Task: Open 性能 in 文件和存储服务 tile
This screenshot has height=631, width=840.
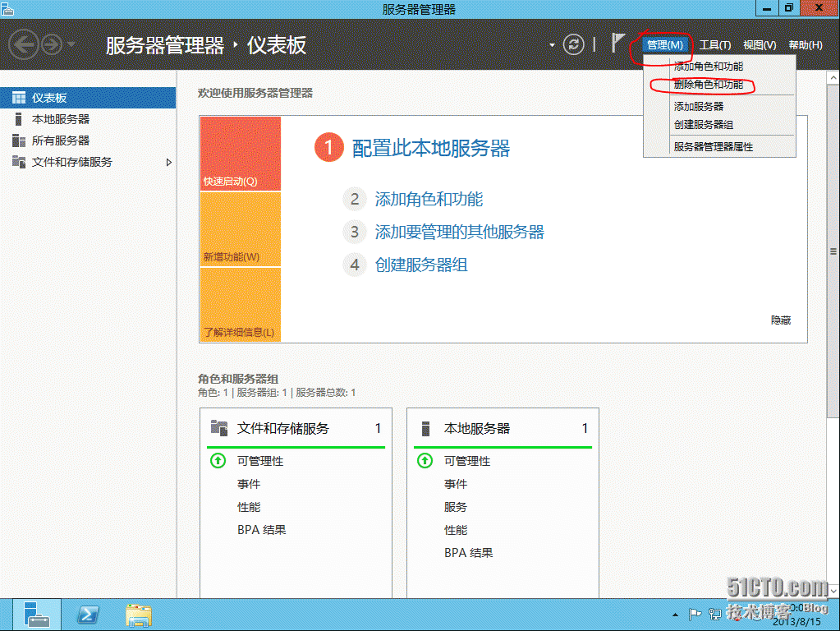Action: click(249, 507)
